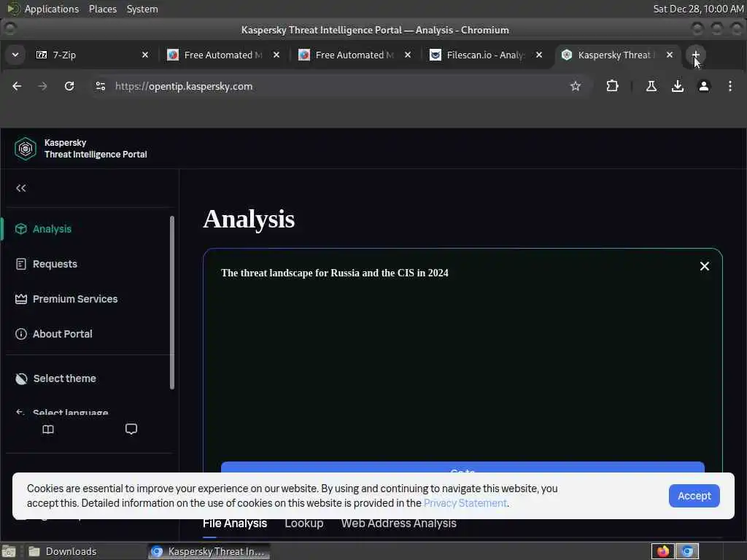747x560 pixels.
Task: Open the Privacy Statement link
Action: [465, 503]
